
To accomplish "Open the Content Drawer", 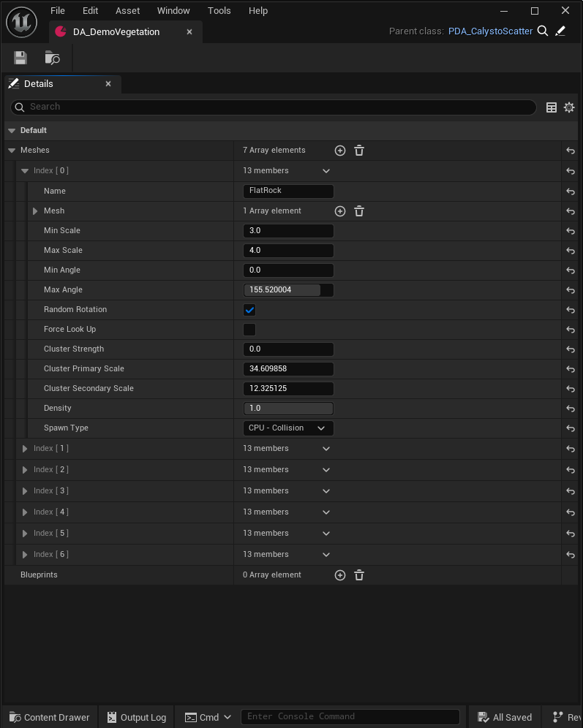I will coord(50,717).
